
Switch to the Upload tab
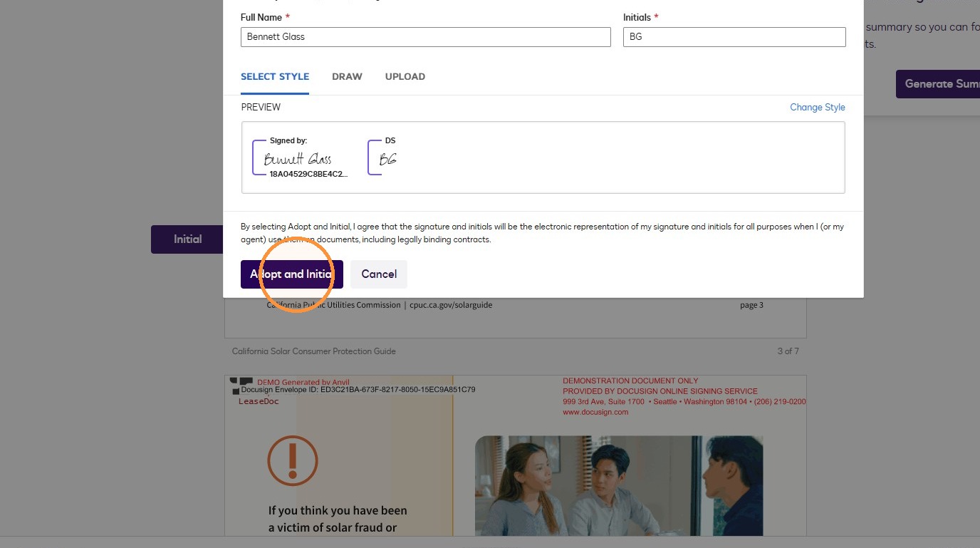pos(405,77)
